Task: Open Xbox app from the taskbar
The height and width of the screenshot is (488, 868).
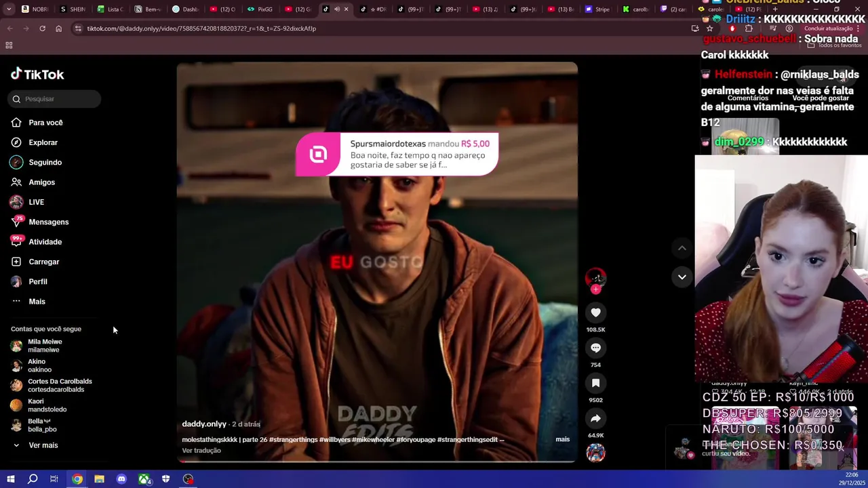Action: coord(144,479)
